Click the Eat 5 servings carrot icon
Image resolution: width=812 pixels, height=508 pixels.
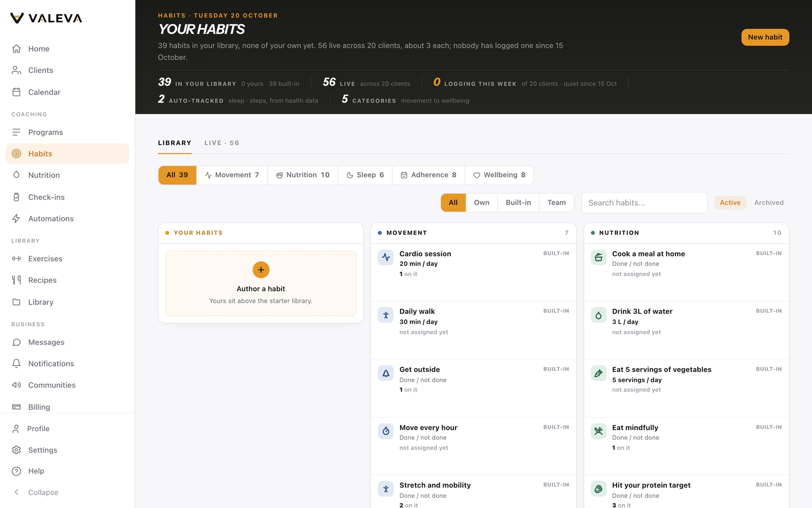598,373
